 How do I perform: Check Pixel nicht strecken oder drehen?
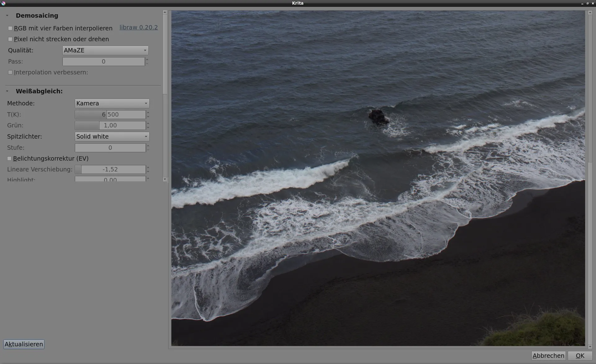pos(10,39)
